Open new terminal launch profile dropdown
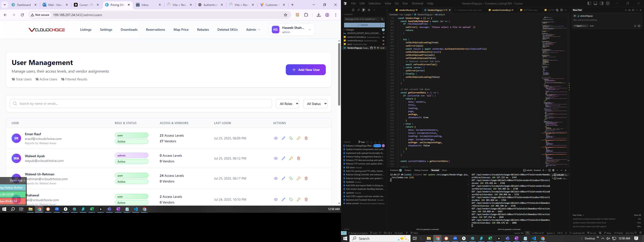The image size is (644, 242). (546, 170)
